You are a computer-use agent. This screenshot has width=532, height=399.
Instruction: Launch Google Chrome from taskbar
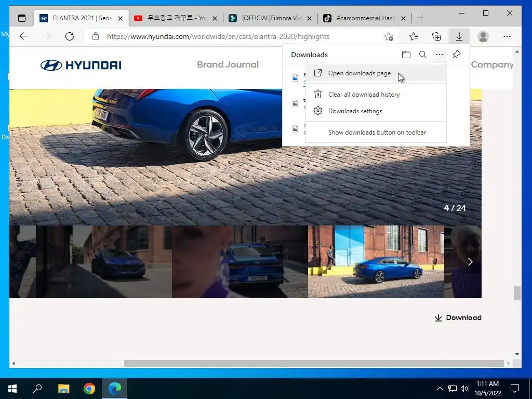click(x=89, y=389)
